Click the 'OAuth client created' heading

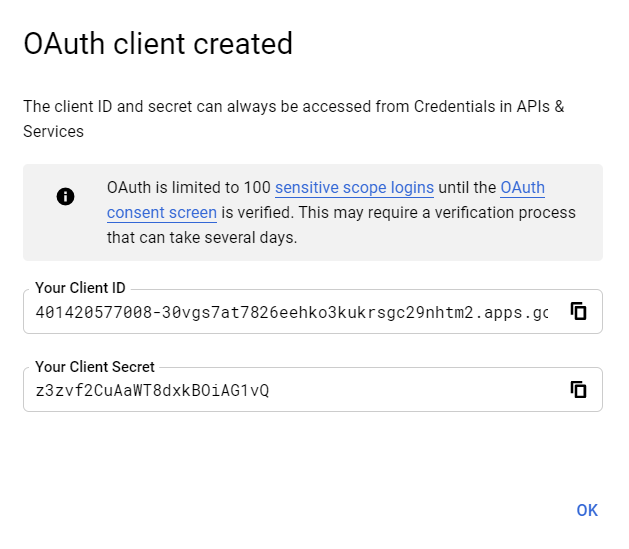pyautogui.click(x=158, y=44)
